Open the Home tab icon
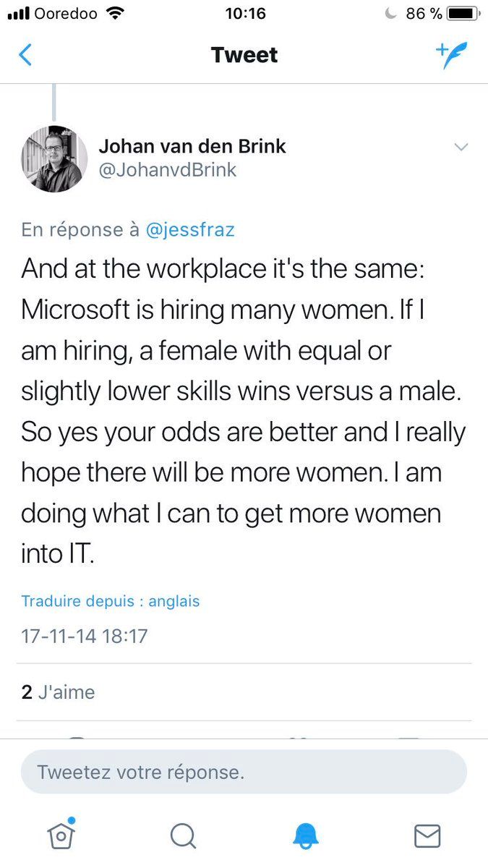This screenshot has width=488, height=868. click(61, 835)
